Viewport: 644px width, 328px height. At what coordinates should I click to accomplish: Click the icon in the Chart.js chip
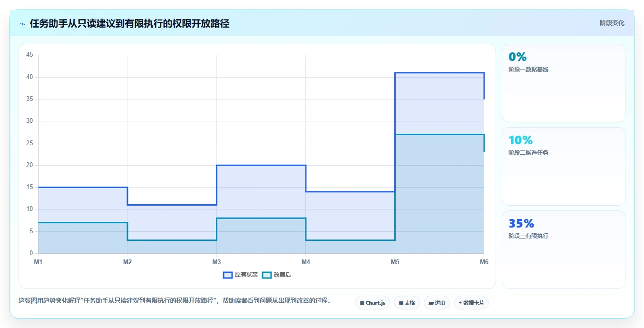pyautogui.click(x=362, y=303)
